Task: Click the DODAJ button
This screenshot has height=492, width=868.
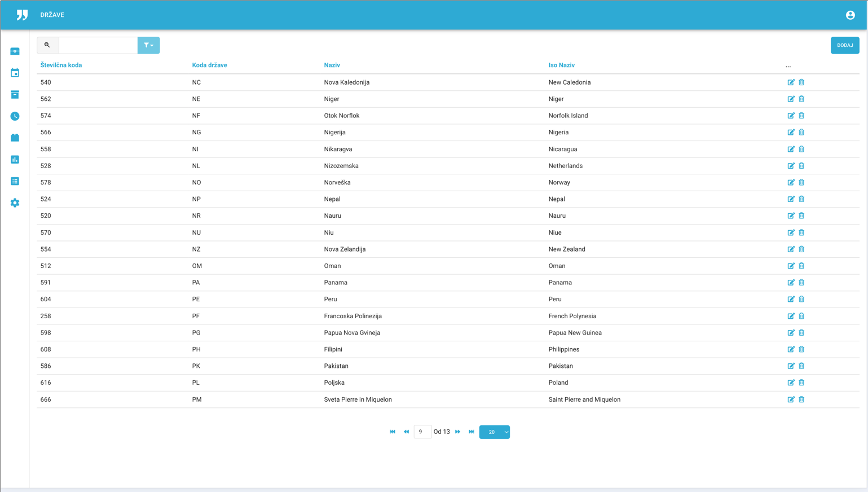Action: [x=844, y=45]
